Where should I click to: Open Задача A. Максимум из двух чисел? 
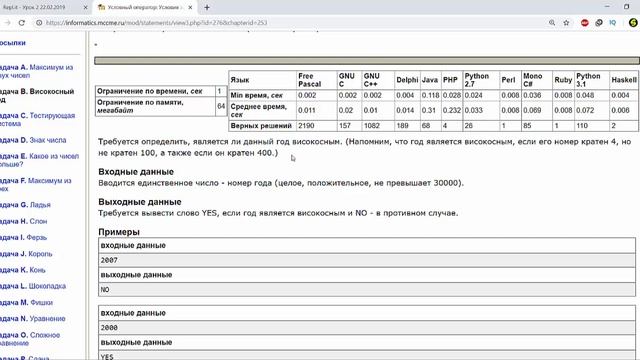[x=36, y=71]
